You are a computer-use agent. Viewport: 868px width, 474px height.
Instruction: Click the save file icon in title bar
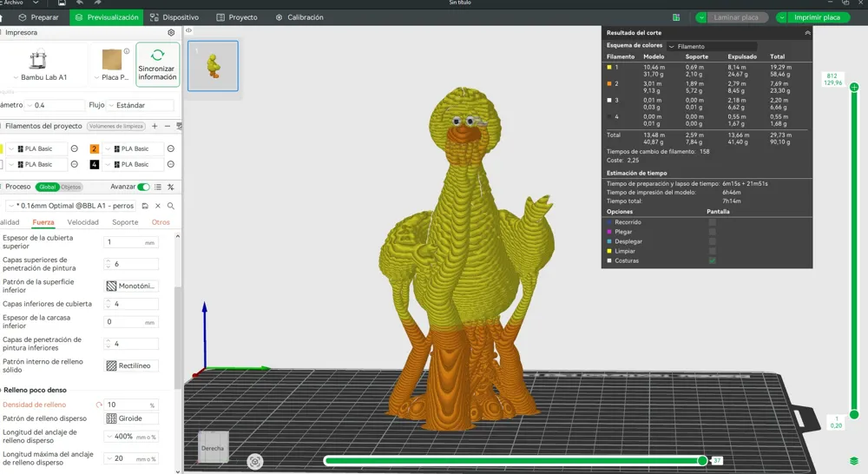(x=62, y=3)
